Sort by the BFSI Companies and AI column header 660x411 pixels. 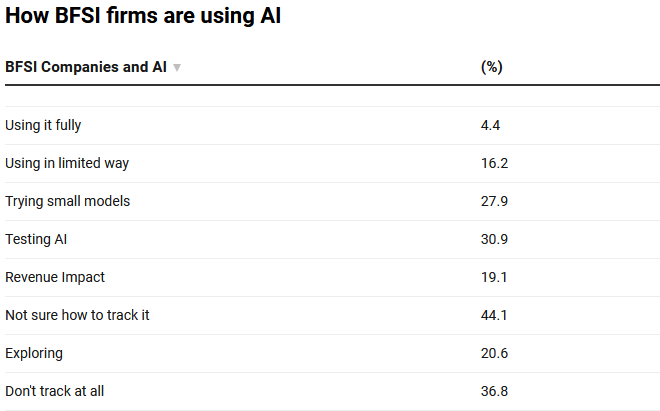point(86,67)
